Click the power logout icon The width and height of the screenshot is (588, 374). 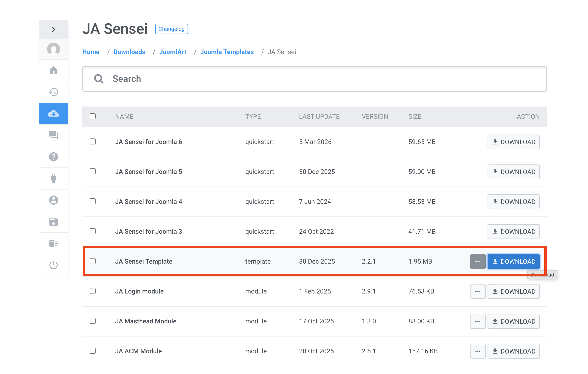(54, 265)
